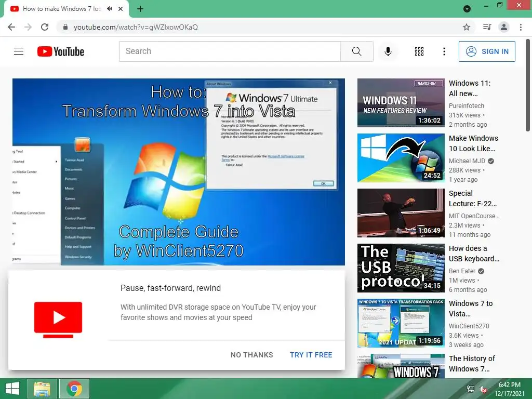Image resolution: width=532 pixels, height=399 pixels.
Task: Go to YouTube home via logo
Action: [x=61, y=51]
